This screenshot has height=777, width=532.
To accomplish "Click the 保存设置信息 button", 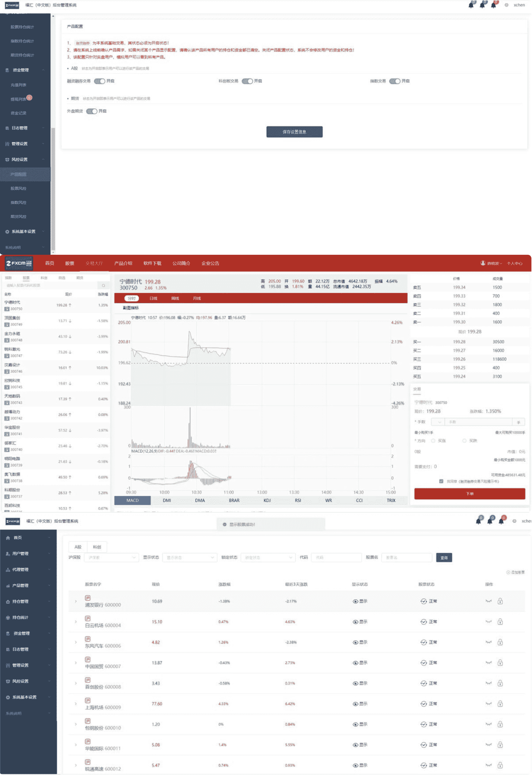I will 295,132.
